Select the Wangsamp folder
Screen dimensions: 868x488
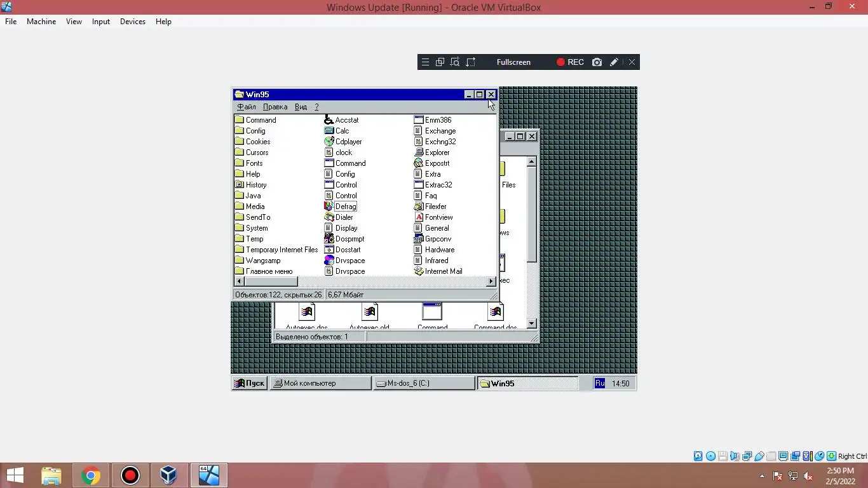tap(257, 261)
